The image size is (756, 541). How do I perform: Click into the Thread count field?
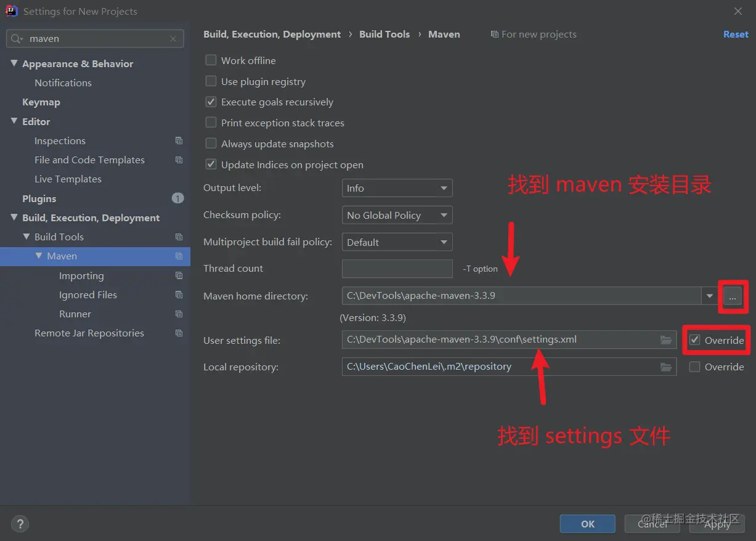click(397, 269)
